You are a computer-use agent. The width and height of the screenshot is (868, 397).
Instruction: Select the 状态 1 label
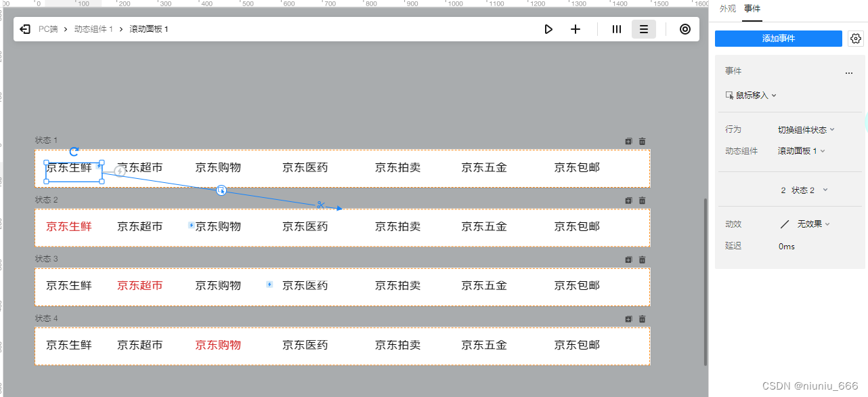47,140
